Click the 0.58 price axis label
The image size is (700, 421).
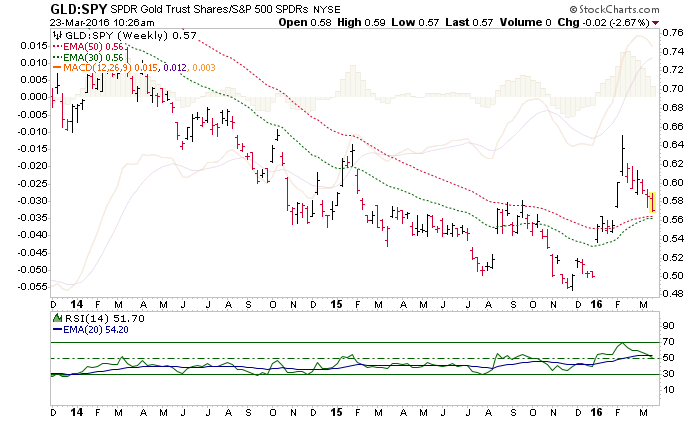[x=673, y=201]
